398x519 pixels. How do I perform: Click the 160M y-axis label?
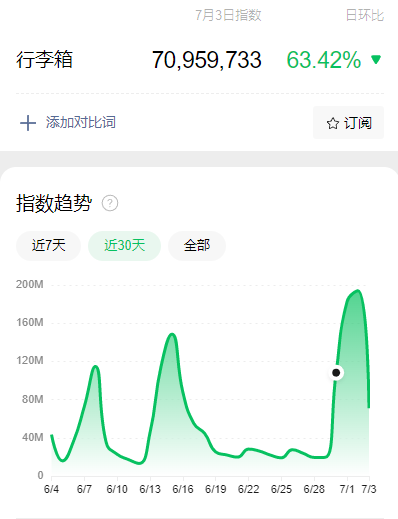[x=30, y=322]
